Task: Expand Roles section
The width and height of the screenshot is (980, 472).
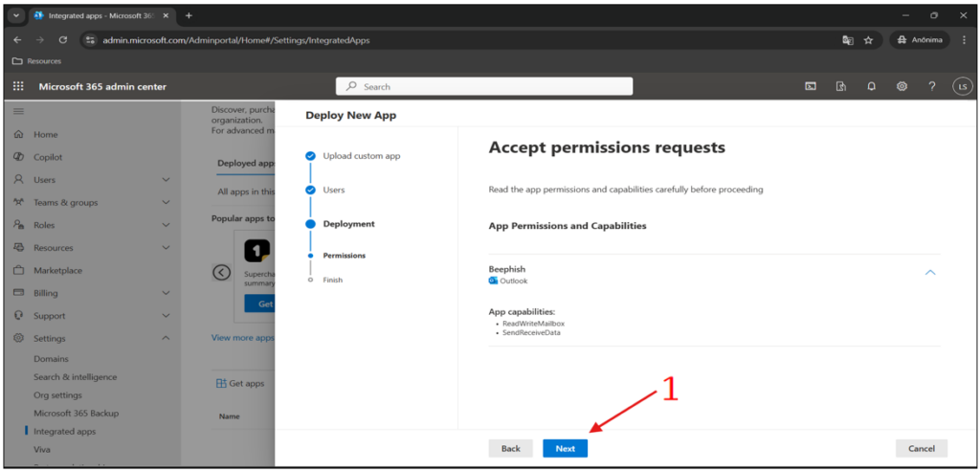Action: pyautogui.click(x=166, y=225)
